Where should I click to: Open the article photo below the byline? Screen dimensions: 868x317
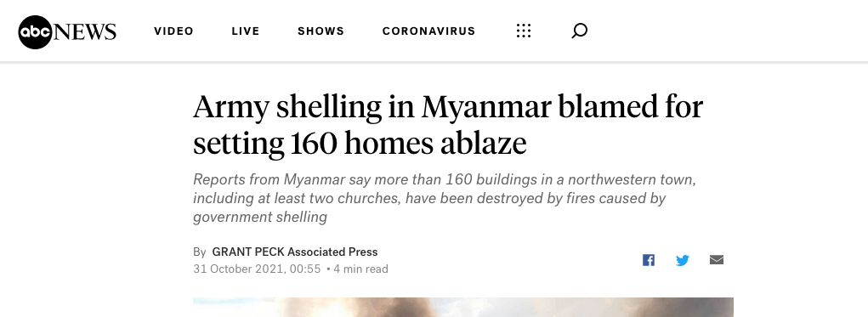pyautogui.click(x=463, y=308)
